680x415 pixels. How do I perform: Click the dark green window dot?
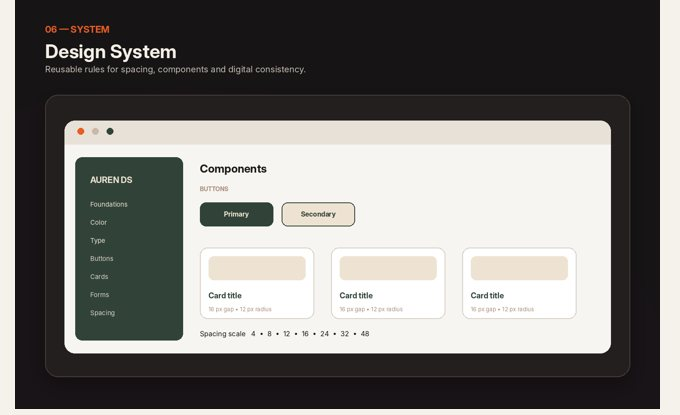[110, 131]
